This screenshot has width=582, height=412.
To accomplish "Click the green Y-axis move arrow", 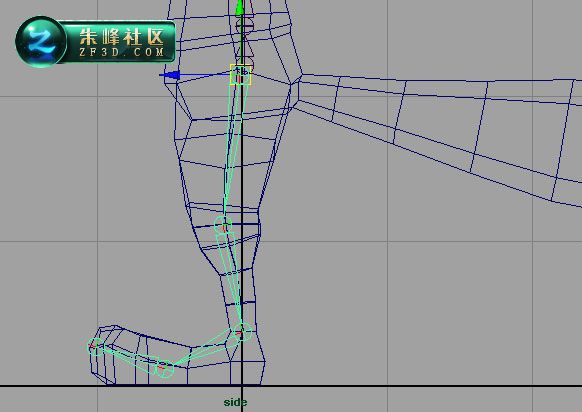I will pyautogui.click(x=240, y=7).
